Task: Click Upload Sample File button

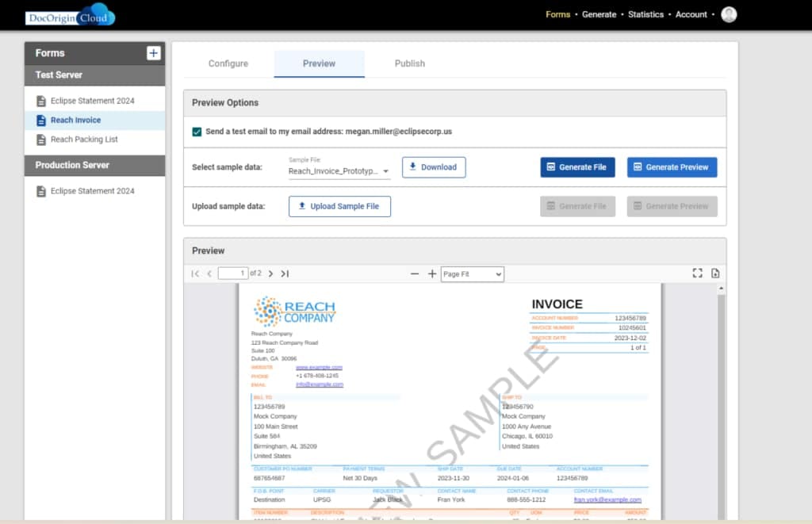Action: (x=339, y=206)
